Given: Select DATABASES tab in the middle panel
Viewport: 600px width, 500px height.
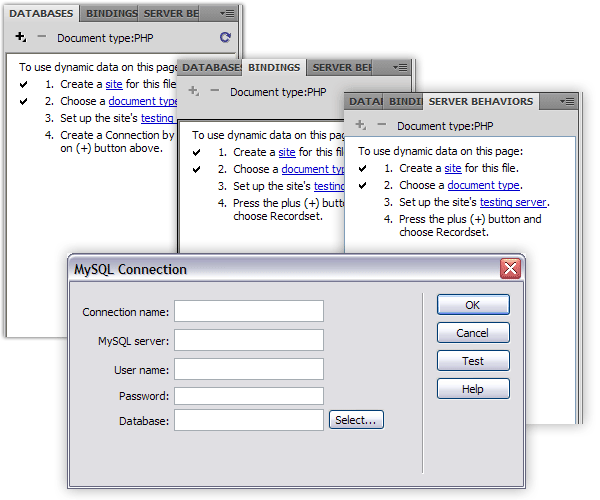Looking at the screenshot, I should (212, 68).
